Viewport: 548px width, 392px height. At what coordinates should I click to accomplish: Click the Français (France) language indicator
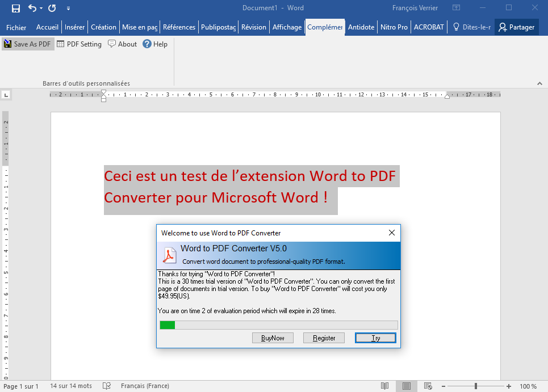(145, 386)
